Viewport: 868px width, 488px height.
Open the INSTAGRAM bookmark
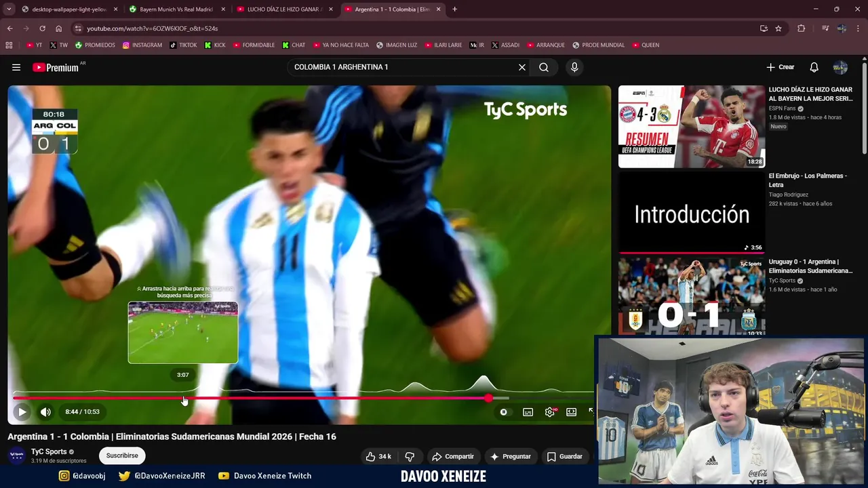click(142, 45)
